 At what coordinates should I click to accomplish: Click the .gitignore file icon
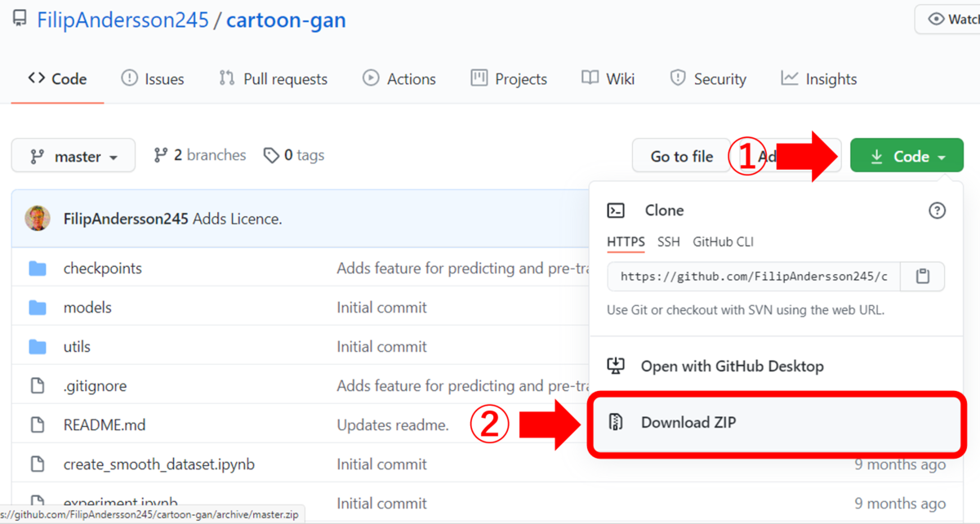38,386
